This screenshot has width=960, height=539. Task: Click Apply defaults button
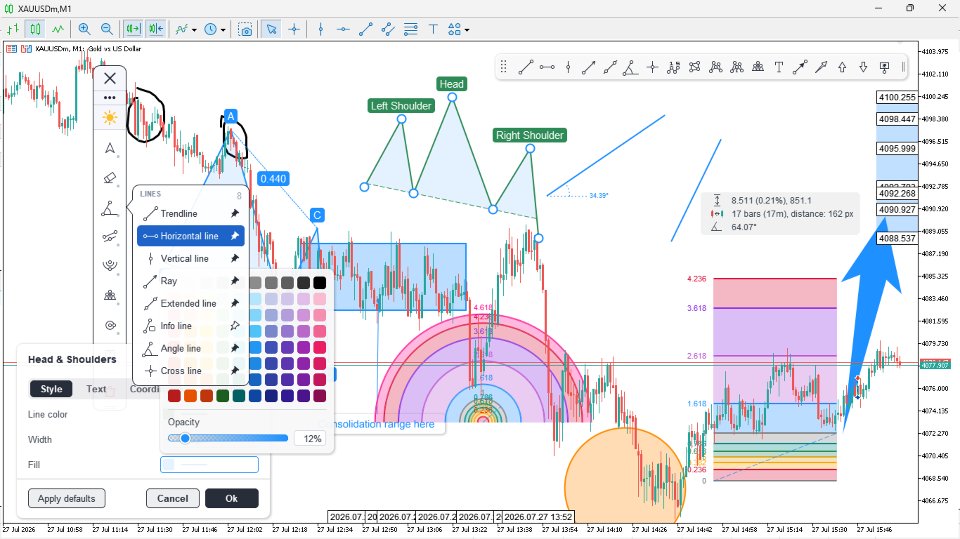coord(67,499)
